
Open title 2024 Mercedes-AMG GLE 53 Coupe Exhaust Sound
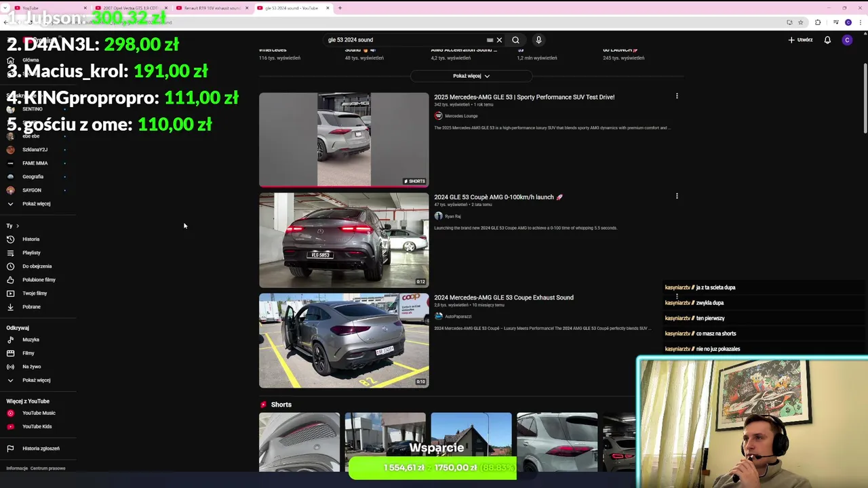tap(504, 298)
